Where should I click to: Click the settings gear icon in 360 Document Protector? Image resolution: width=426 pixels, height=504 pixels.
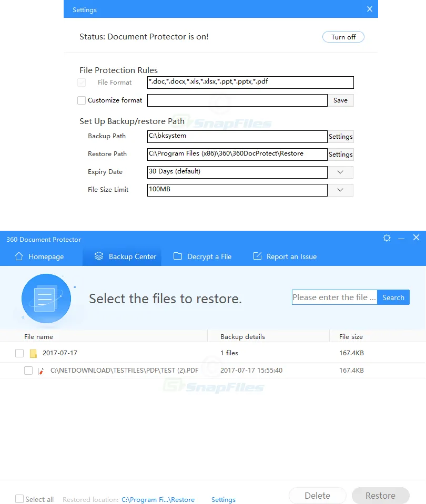tap(387, 238)
